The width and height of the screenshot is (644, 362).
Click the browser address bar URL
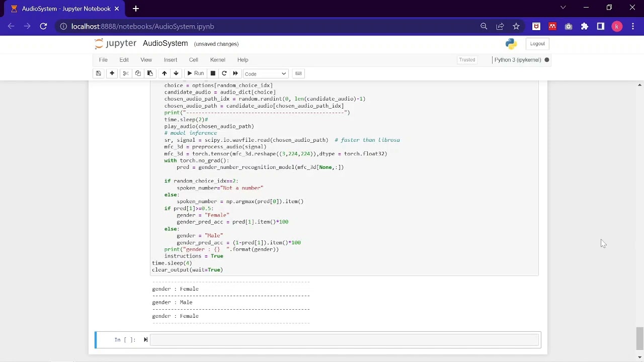(143, 26)
